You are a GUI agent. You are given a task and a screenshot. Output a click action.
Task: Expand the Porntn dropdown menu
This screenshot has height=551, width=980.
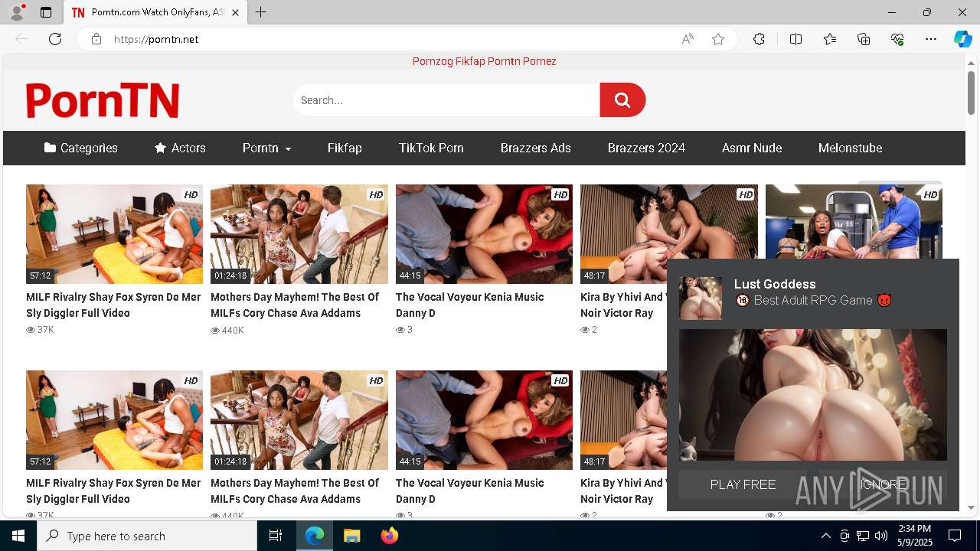(266, 148)
